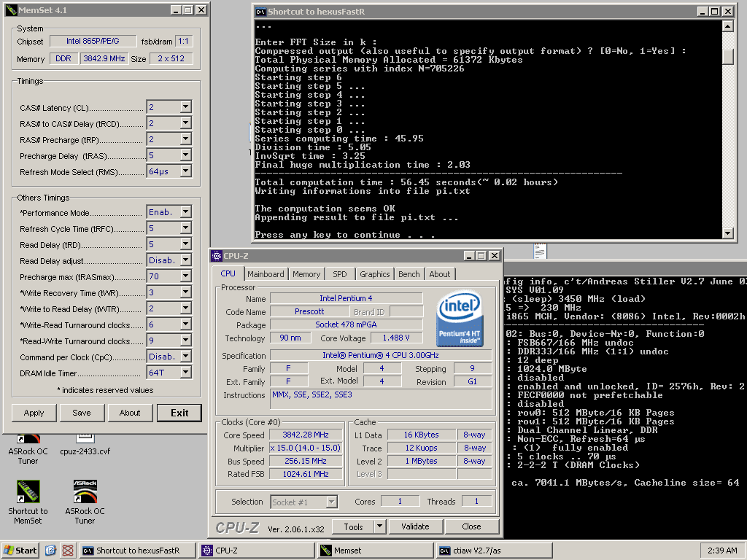Switch to Bench tab in CPU-Z
The width and height of the screenshot is (747, 560).
(409, 274)
